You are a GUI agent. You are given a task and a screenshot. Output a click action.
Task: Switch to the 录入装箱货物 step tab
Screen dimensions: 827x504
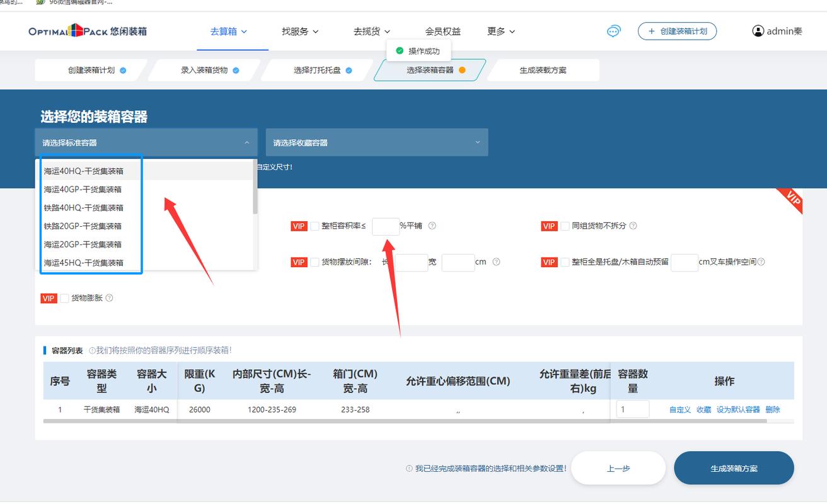coord(203,70)
